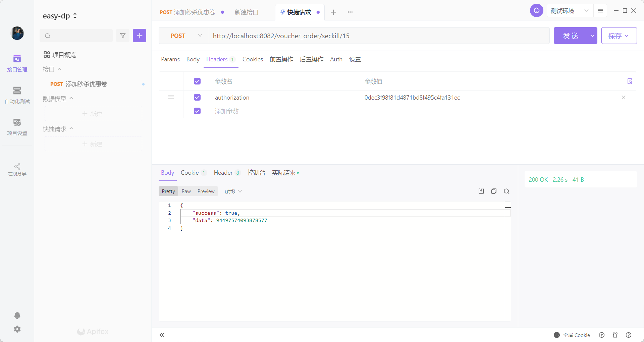Screen dimensions: 644x342
Task: Uncheck the authorization header checkbox
Action: click(x=197, y=97)
